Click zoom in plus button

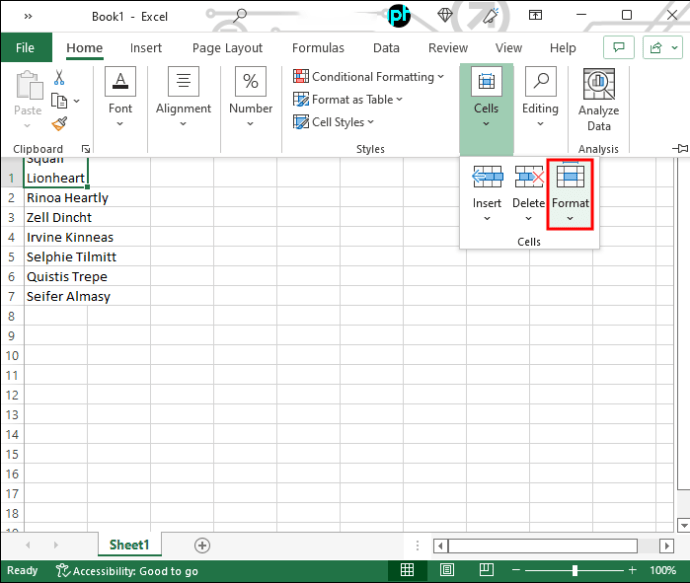tap(632, 570)
